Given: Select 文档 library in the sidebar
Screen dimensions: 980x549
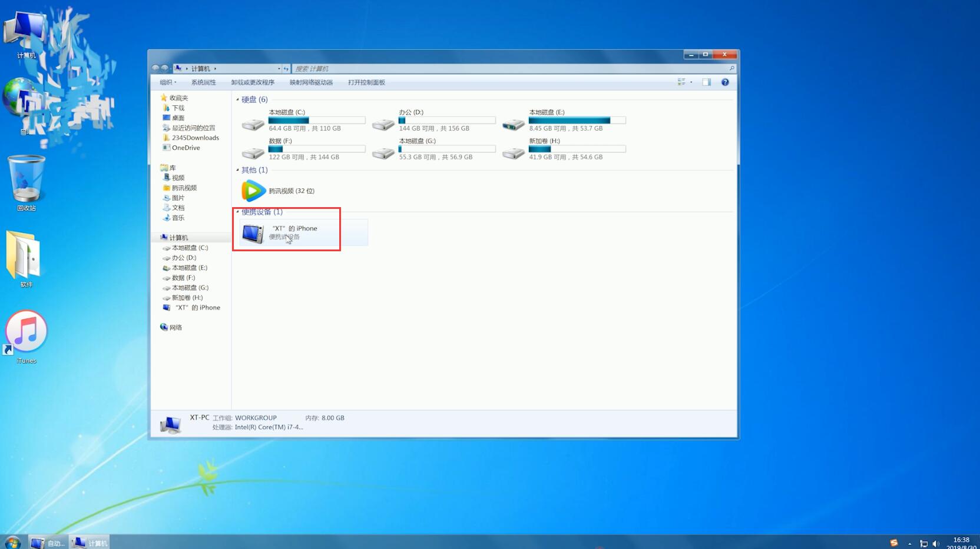Looking at the screenshot, I should 178,208.
